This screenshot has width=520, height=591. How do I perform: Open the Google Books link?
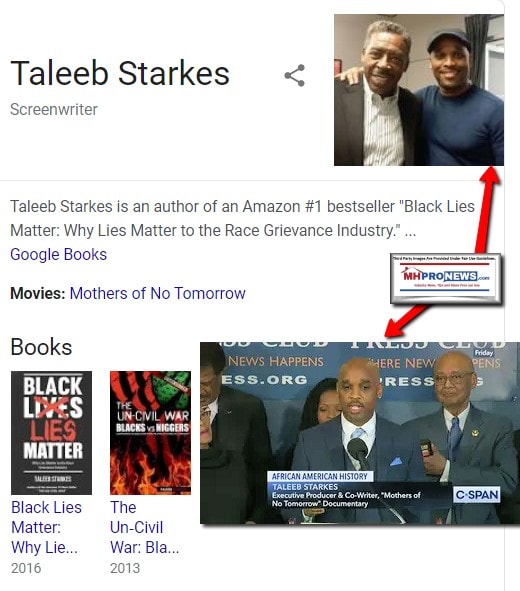tap(58, 254)
